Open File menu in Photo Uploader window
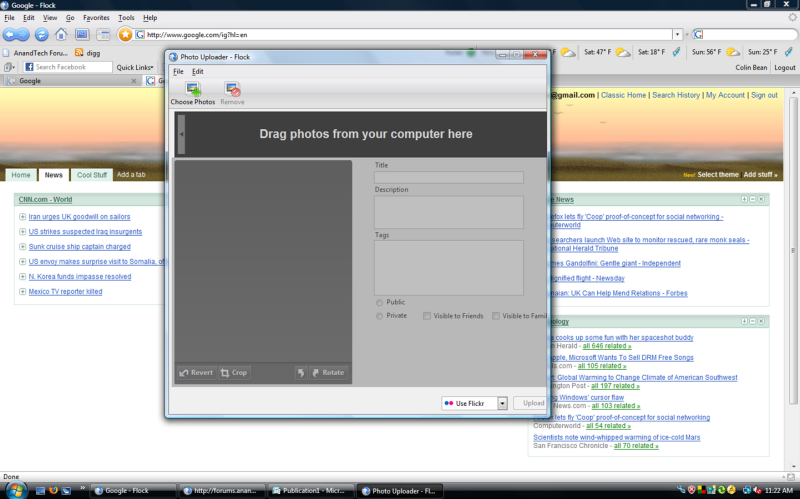The image size is (800, 499). click(x=178, y=71)
